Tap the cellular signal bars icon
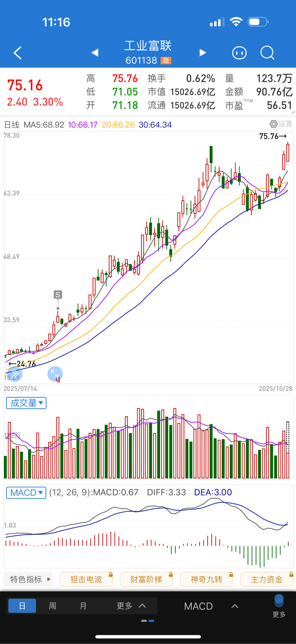Viewport: 296px width, 644px height. (217, 22)
